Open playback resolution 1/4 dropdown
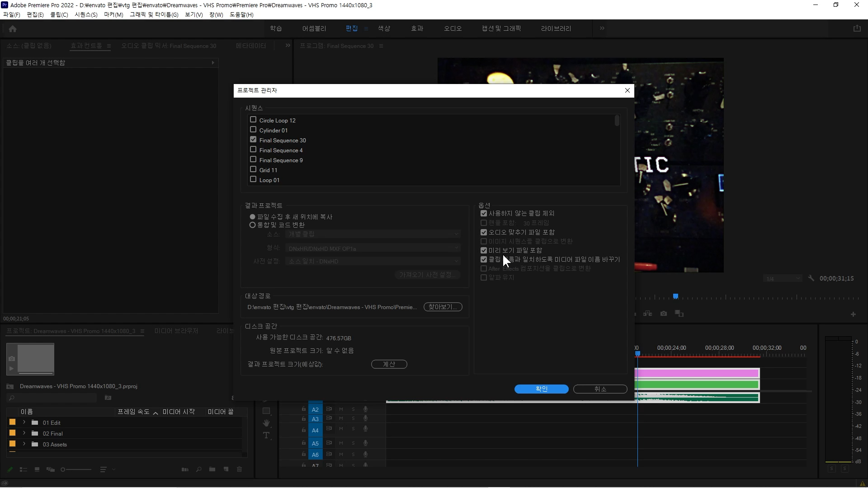868x488 pixels. pyautogui.click(x=783, y=279)
